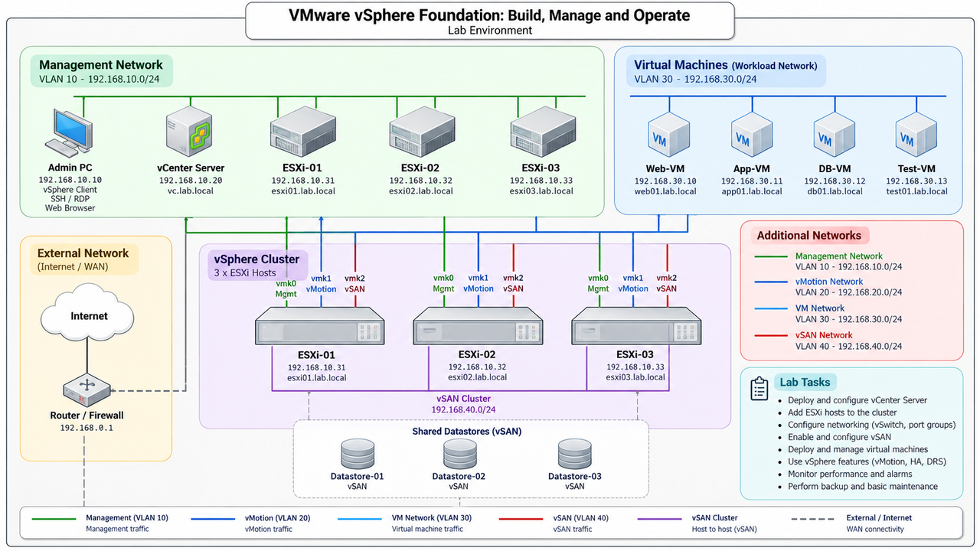
Task: Select the 'Shared Datastores (vSAN)' label
Action: coord(467,431)
